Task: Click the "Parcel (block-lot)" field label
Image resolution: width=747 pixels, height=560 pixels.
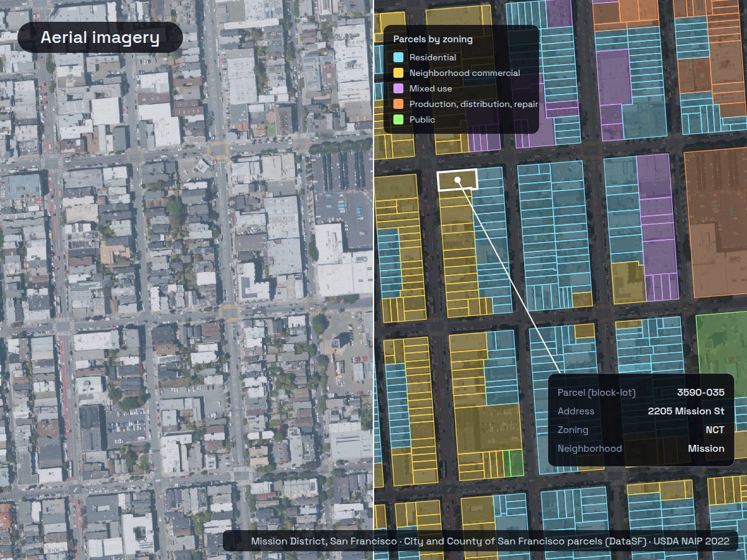Action: pyautogui.click(x=596, y=393)
